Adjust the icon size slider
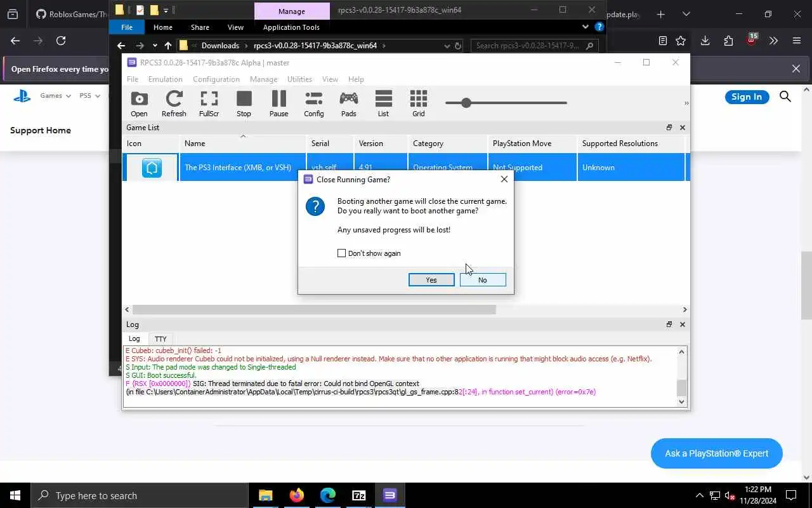The image size is (812, 508). [x=466, y=103]
